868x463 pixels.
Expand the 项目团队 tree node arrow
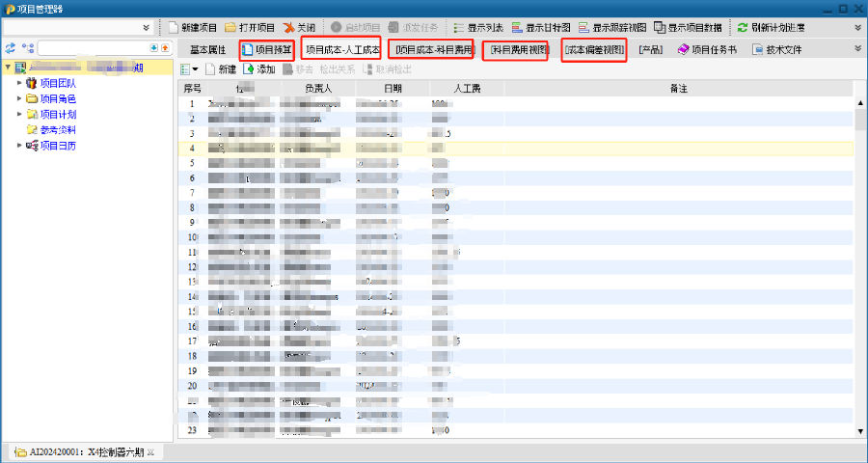tap(19, 83)
